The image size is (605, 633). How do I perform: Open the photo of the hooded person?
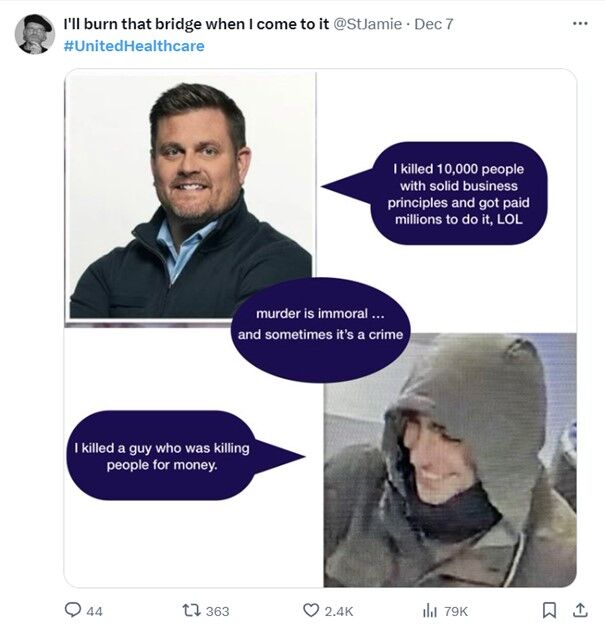click(x=449, y=459)
